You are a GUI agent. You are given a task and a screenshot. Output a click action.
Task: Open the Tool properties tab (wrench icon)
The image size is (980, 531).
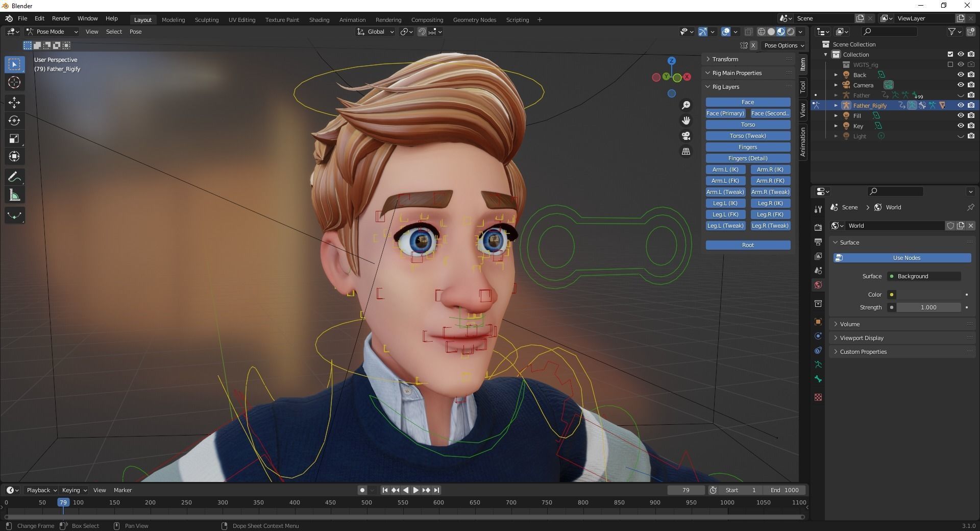[818, 209]
